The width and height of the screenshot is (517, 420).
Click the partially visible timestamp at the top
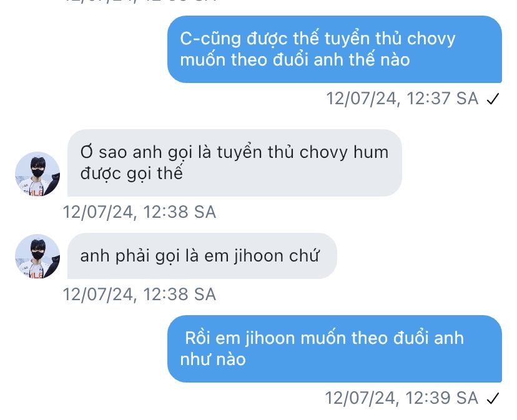pyautogui.click(x=139, y=1)
